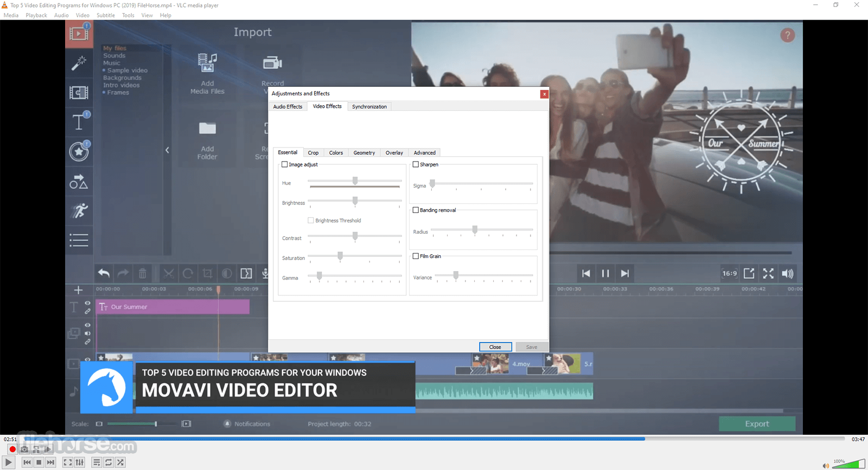The width and height of the screenshot is (868, 470).
Task: Advance playback frame by frame
Action: coord(48,449)
